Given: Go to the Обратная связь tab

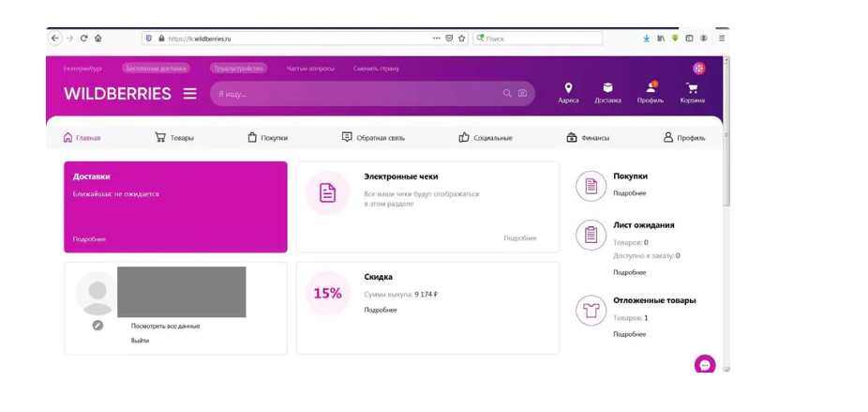Looking at the screenshot, I should click(x=373, y=138).
